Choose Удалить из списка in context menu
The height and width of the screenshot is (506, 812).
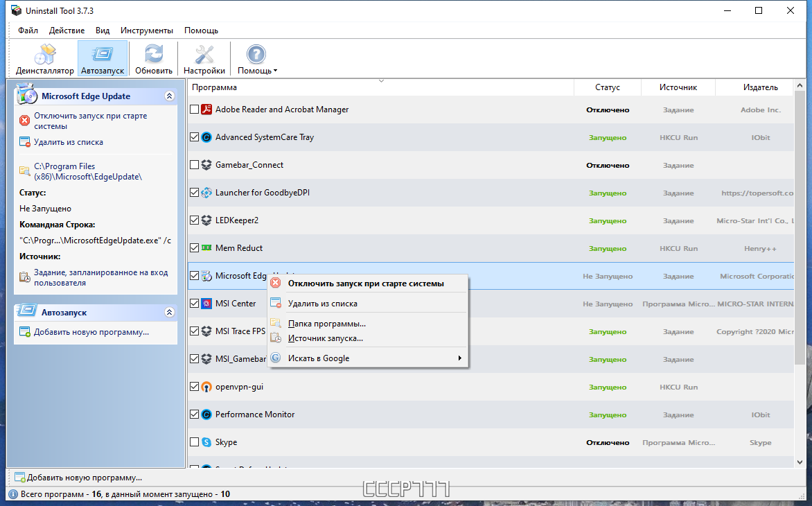[323, 304]
